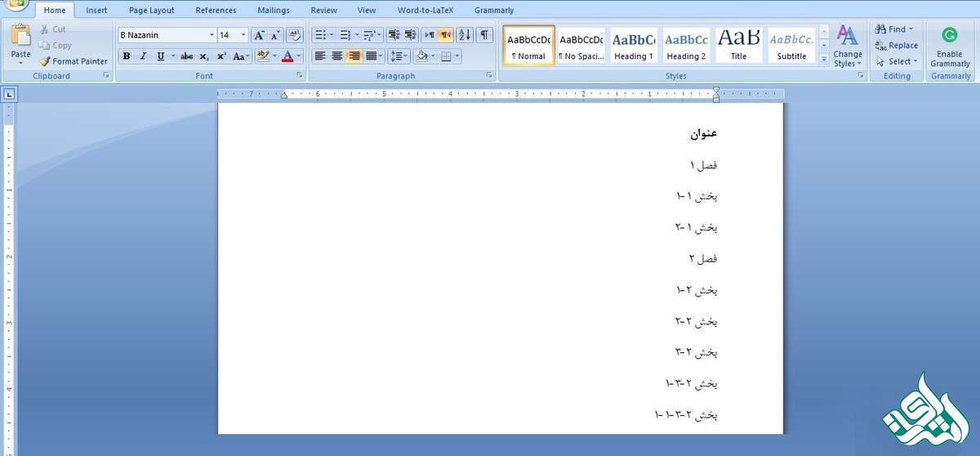Apply the red font color button

coord(287,56)
